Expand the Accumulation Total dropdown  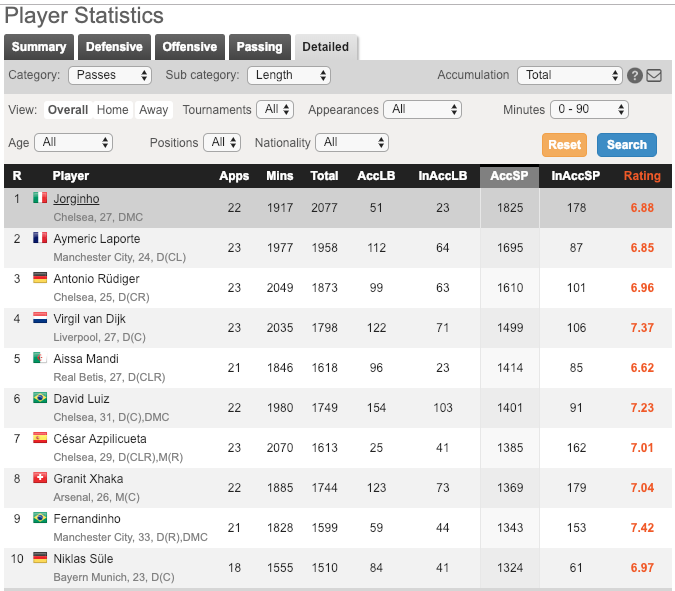[570, 75]
